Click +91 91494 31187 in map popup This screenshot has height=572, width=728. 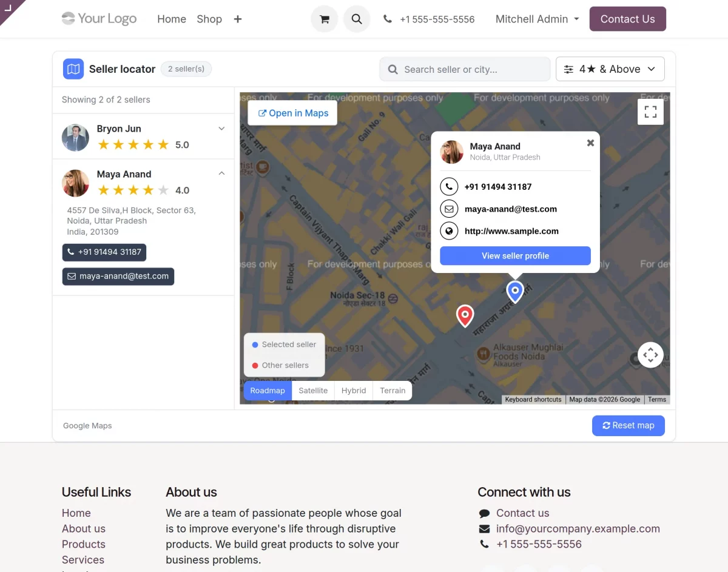[498, 187]
